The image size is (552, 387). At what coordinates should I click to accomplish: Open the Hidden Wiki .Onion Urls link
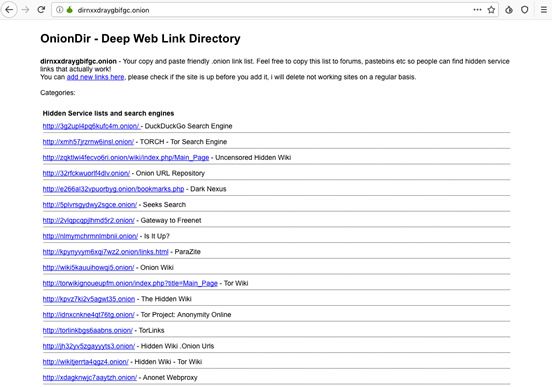coord(89,346)
